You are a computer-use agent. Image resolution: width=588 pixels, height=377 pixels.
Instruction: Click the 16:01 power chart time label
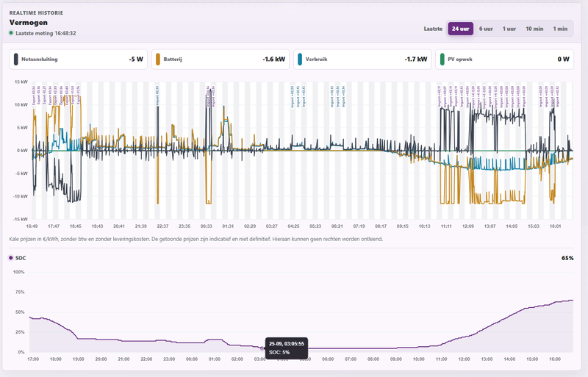(x=556, y=226)
